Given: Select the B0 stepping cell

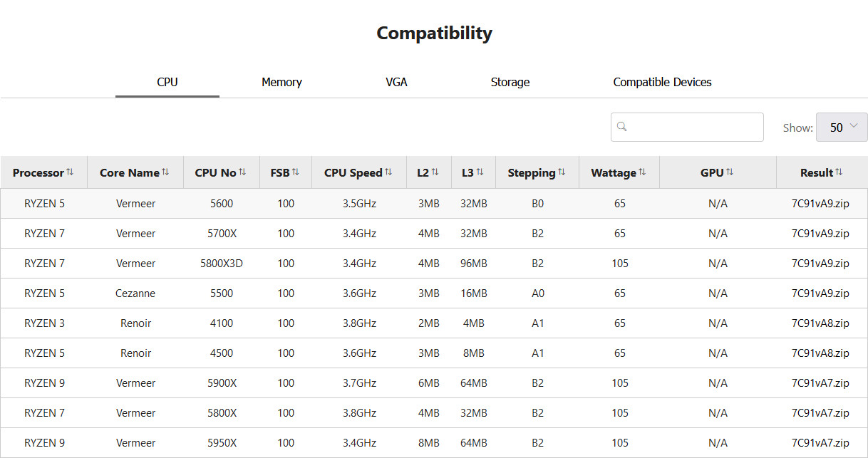Looking at the screenshot, I should pyautogui.click(x=537, y=204).
